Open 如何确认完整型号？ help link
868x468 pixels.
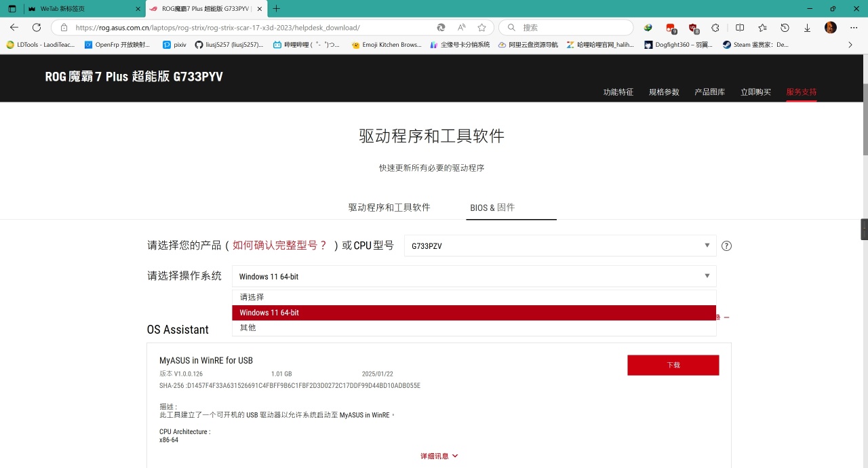tap(279, 246)
